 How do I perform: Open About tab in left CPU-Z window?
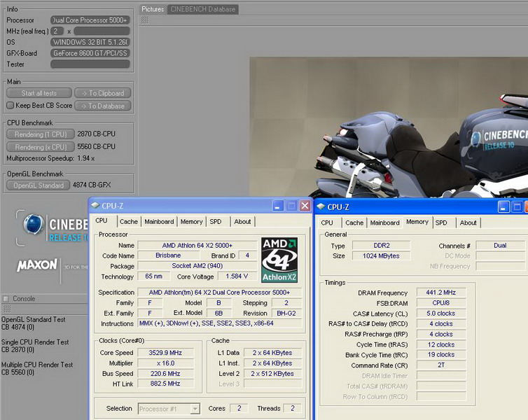242,221
